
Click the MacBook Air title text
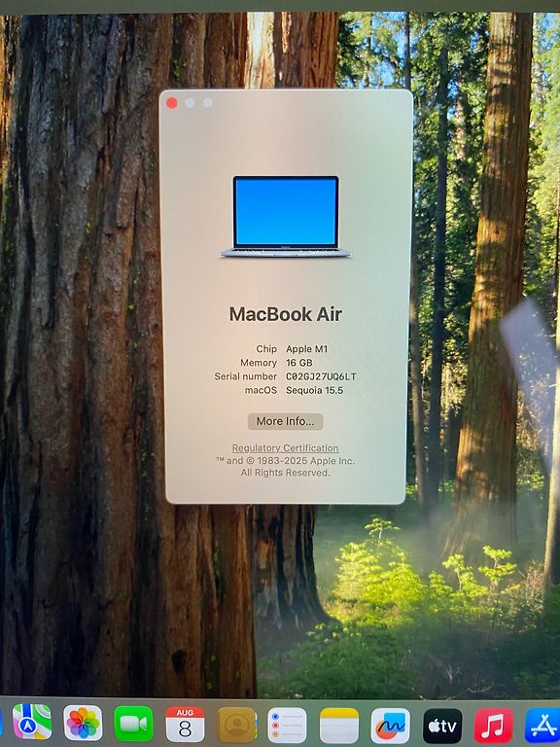(x=286, y=314)
